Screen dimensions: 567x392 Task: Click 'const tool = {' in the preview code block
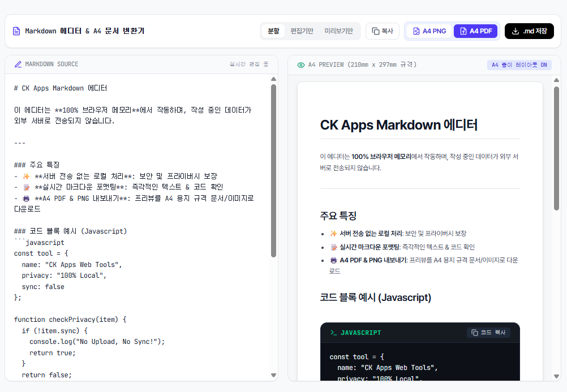[x=356, y=357]
